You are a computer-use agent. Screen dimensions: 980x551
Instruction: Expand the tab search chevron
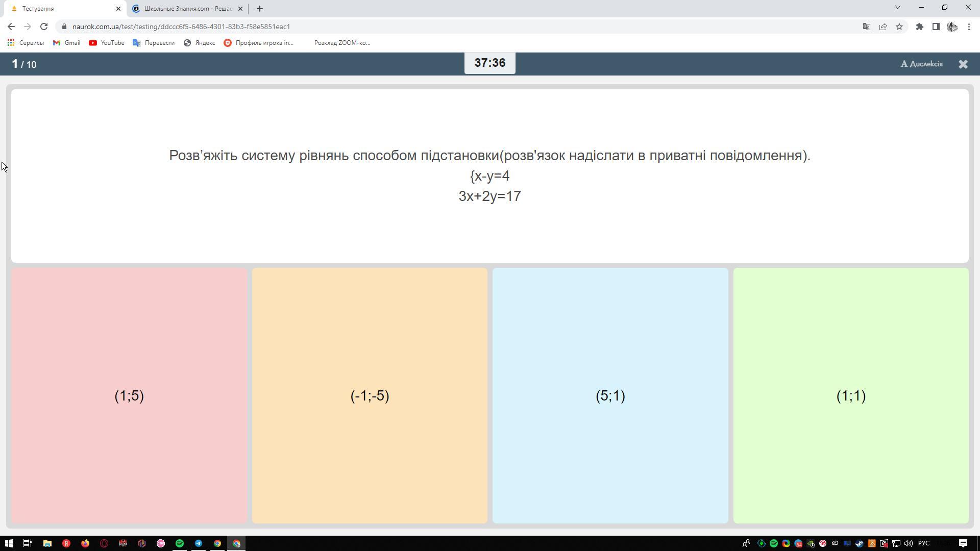coord(897,8)
